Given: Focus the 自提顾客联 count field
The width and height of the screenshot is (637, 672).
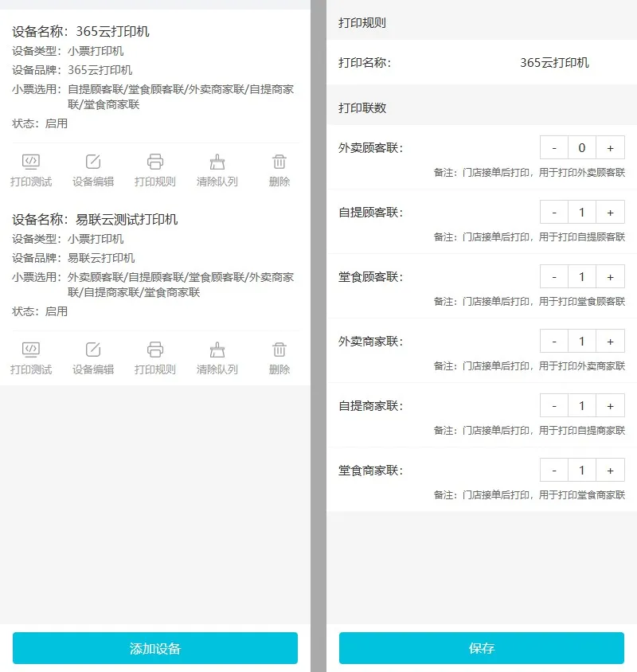Looking at the screenshot, I should pyautogui.click(x=582, y=212).
